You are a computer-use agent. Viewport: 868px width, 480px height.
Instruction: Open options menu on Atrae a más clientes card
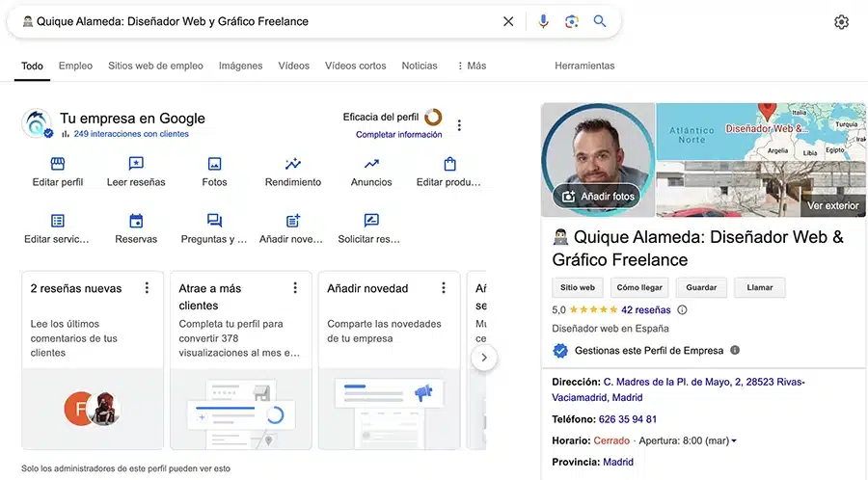[x=295, y=287]
